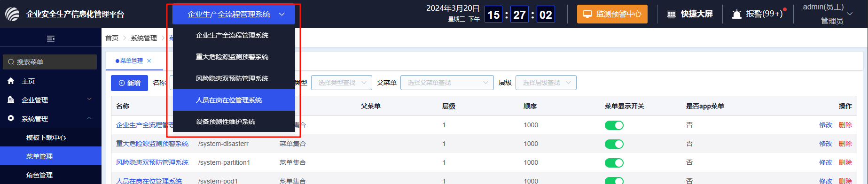Open 模板下载中心 in the sidebar
The height and width of the screenshot is (184, 868).
[x=51, y=138]
